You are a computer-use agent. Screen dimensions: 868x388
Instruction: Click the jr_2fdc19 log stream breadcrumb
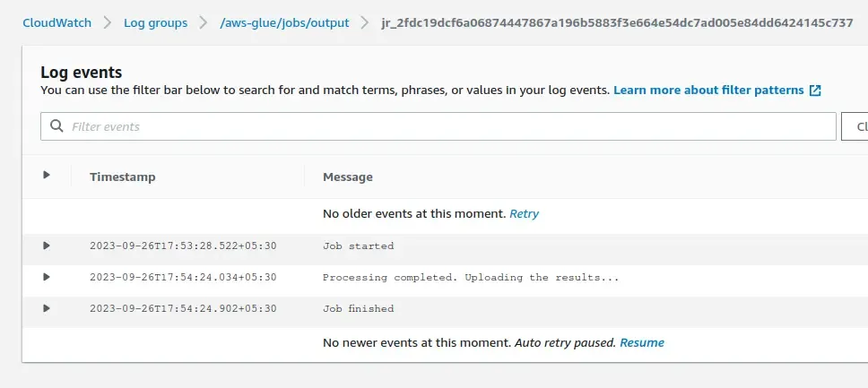(616, 22)
